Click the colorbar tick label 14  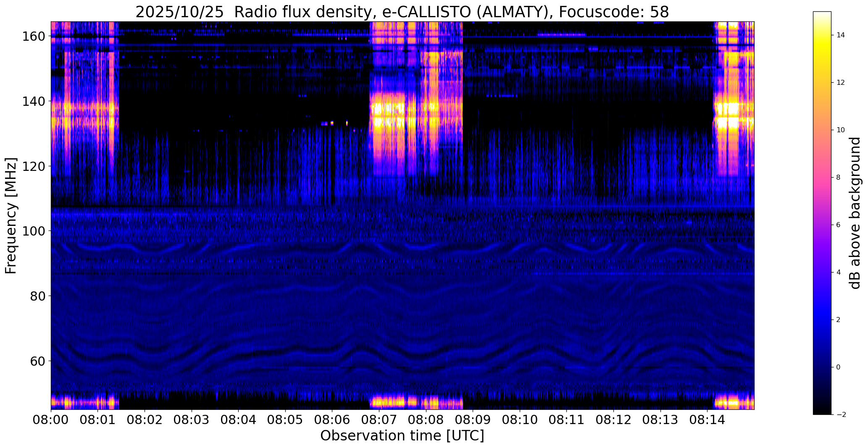pos(841,35)
